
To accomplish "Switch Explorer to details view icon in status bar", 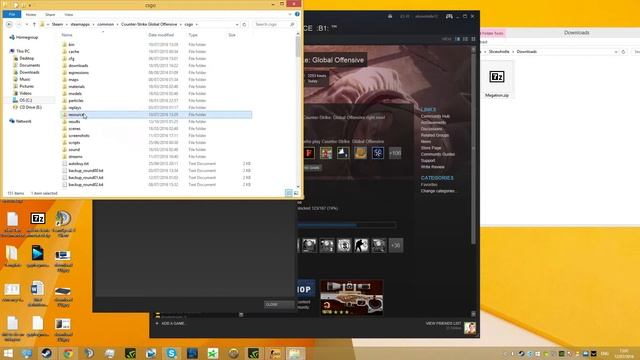I will pyautogui.click(x=289, y=193).
